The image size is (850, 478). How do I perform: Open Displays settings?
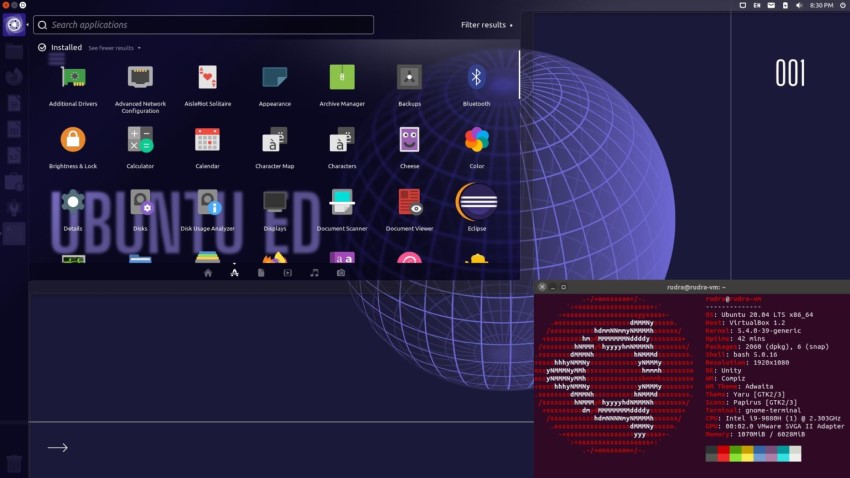click(x=275, y=202)
